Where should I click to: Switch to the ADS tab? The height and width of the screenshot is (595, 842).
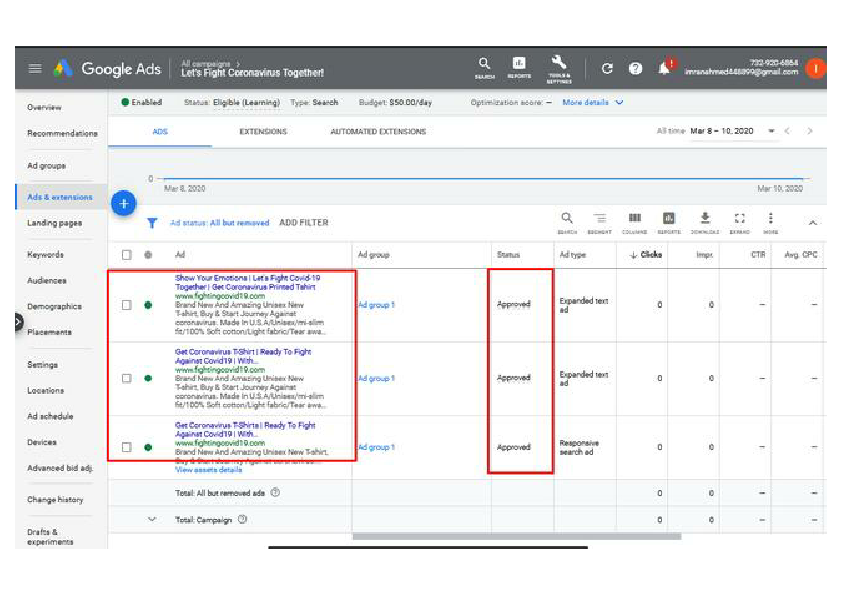160,132
